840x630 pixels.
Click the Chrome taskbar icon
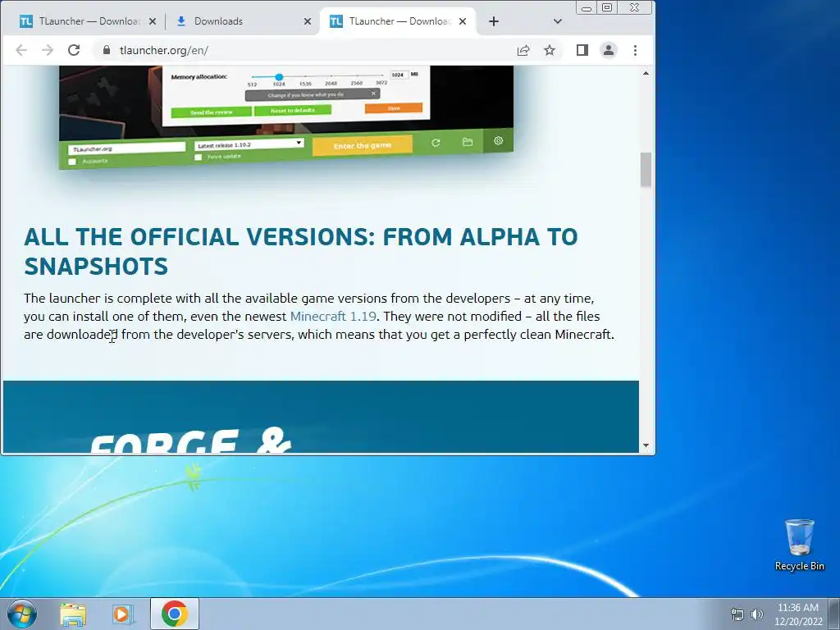click(x=175, y=614)
